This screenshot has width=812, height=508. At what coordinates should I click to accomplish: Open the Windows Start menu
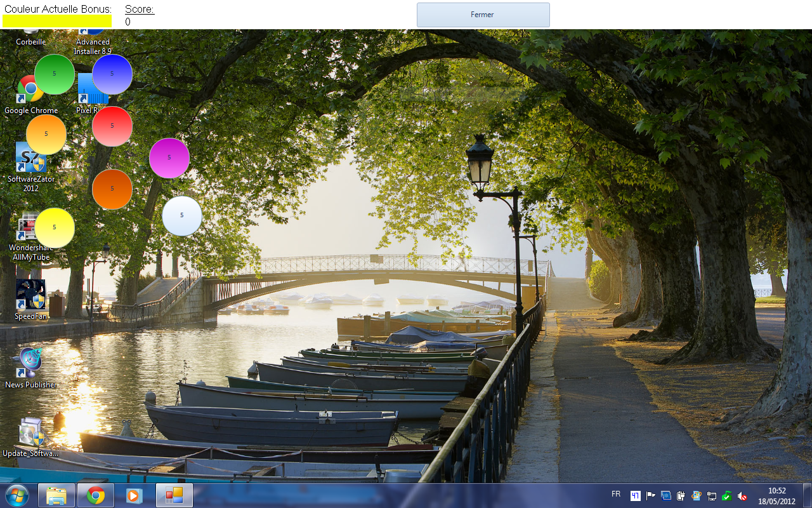tap(16, 495)
